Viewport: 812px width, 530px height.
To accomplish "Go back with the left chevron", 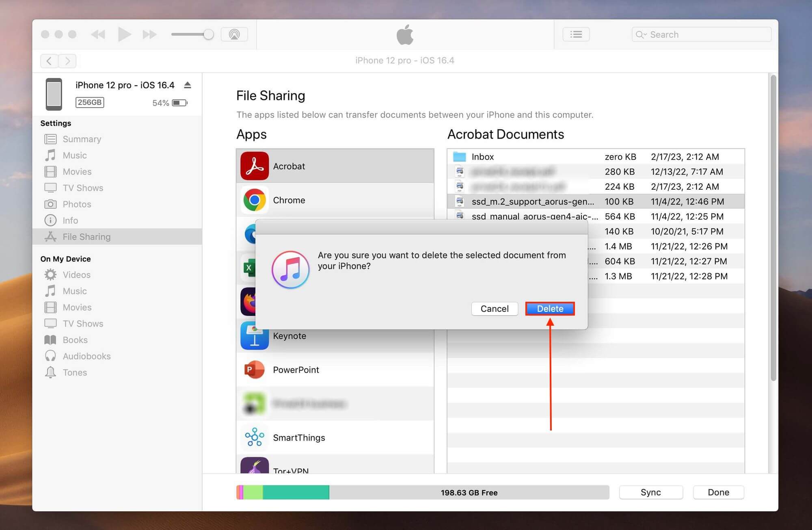I will click(x=49, y=61).
